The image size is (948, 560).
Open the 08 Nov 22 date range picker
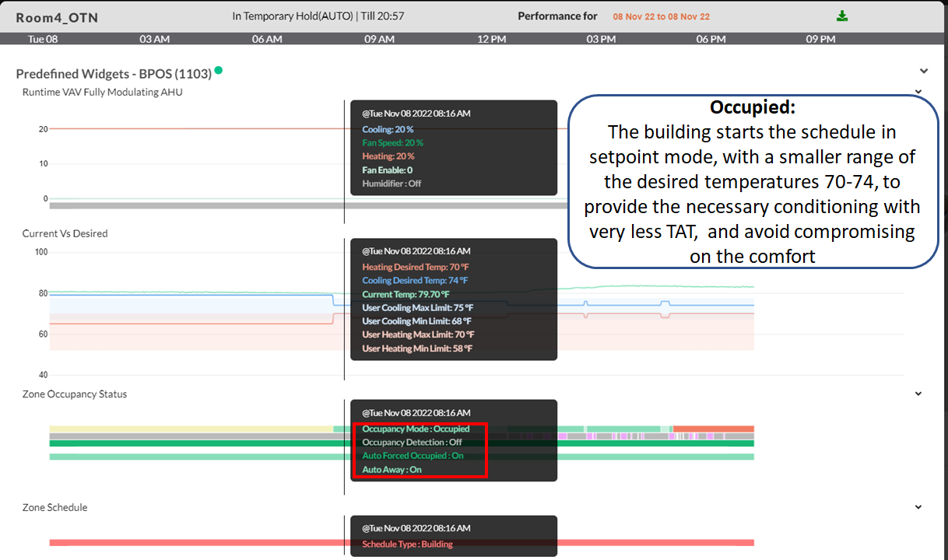point(661,17)
